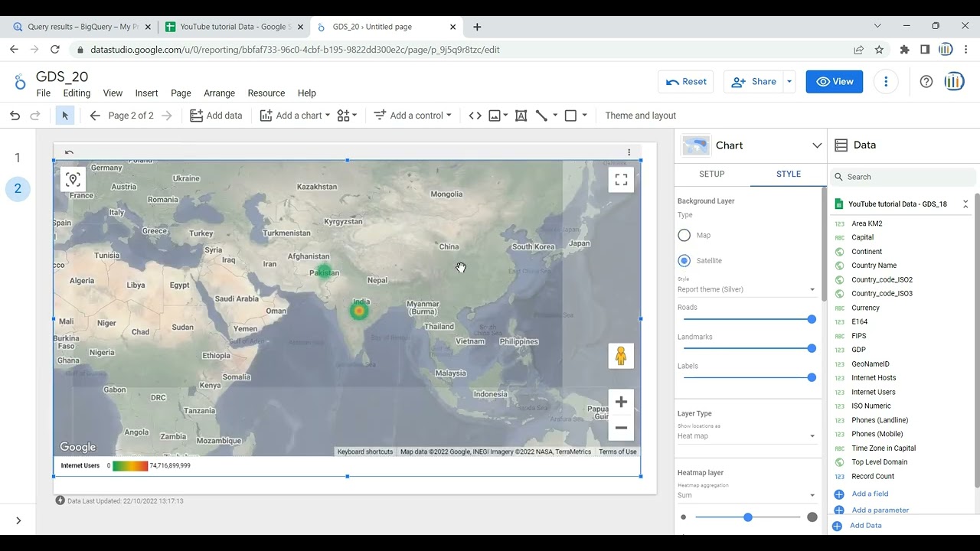Go to previous page arrow

[x=95, y=116]
